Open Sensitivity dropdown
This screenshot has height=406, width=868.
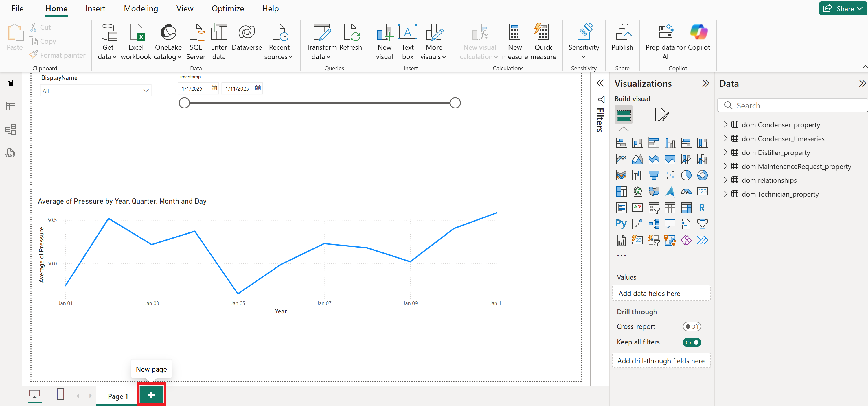(584, 42)
